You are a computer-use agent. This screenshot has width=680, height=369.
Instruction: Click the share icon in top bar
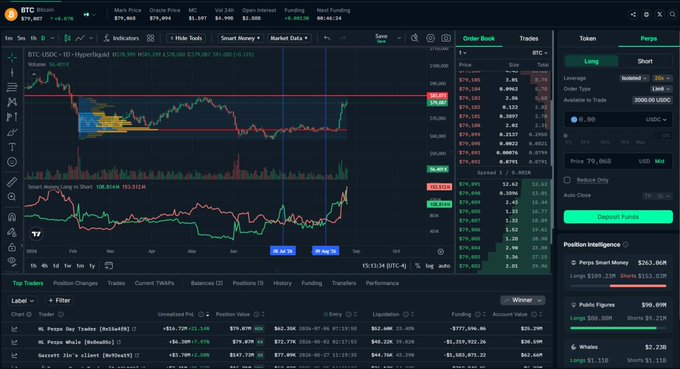pyautogui.click(x=633, y=14)
